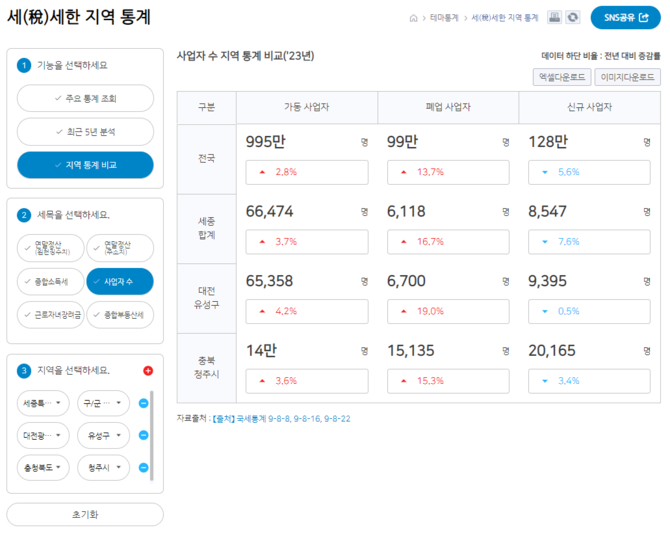
Task: Select the 근로자녀장려금 tax item option
Action: [51, 314]
